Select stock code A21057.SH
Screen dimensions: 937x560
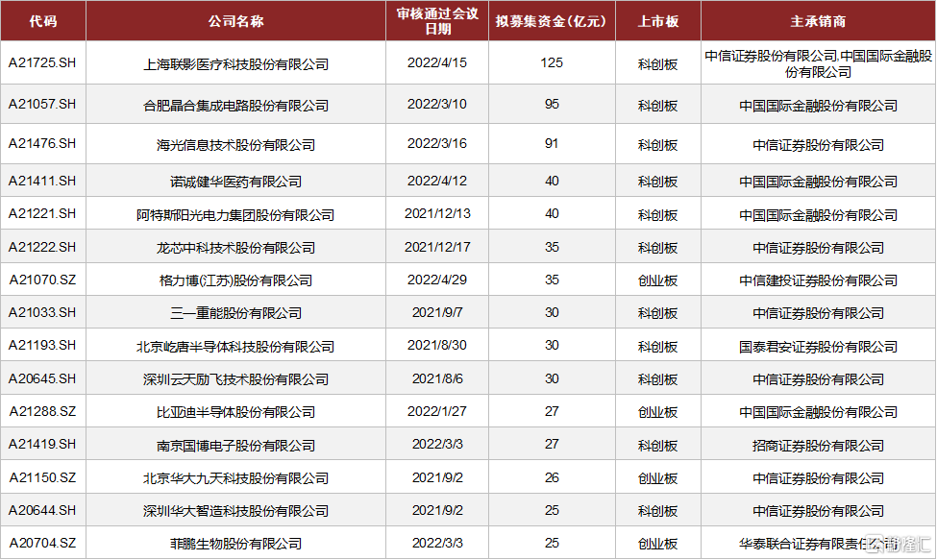click(42, 105)
